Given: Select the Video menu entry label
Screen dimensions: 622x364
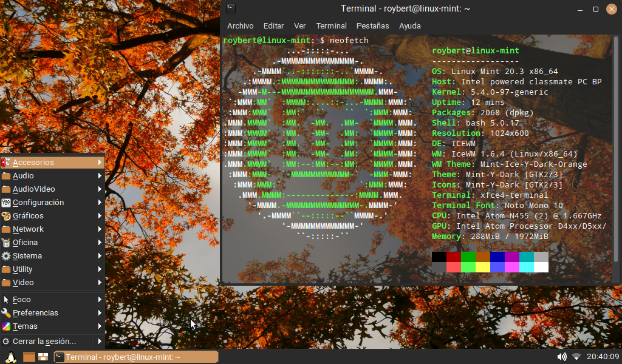Looking at the screenshot, I should [x=23, y=283].
